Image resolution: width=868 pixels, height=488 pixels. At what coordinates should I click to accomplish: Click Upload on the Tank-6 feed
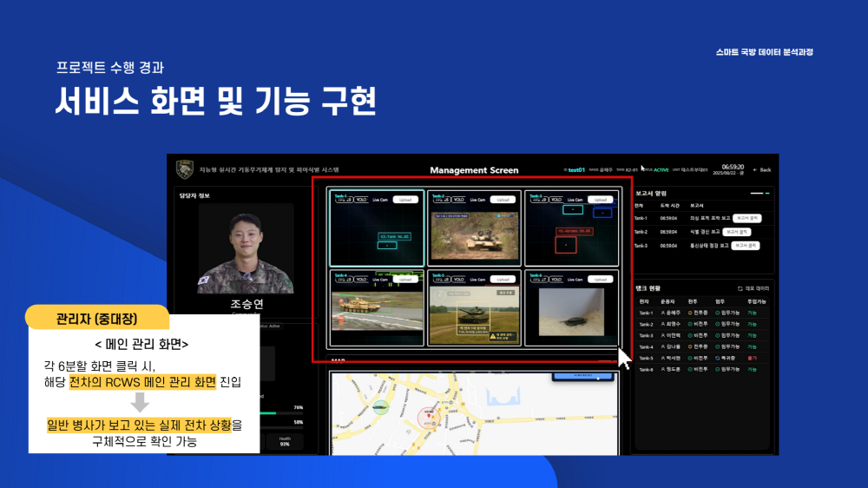click(x=600, y=280)
